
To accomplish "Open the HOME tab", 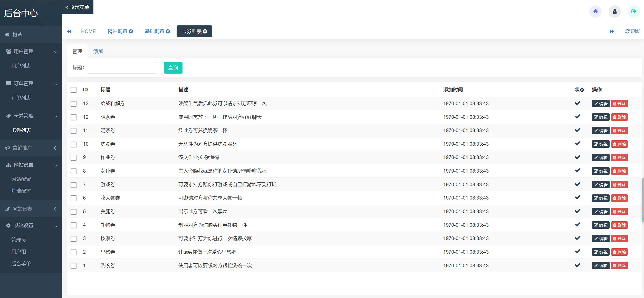I will coord(88,31).
